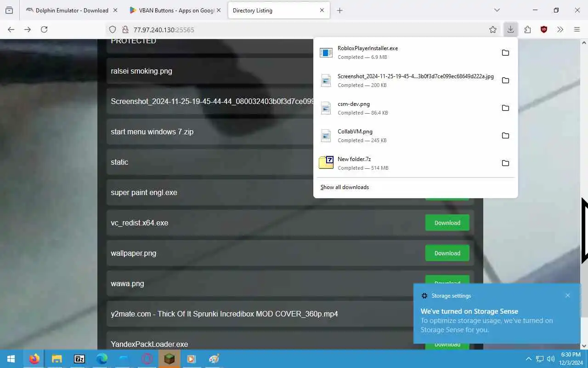Click Show all downloads
The width and height of the screenshot is (588, 368).
click(x=345, y=187)
